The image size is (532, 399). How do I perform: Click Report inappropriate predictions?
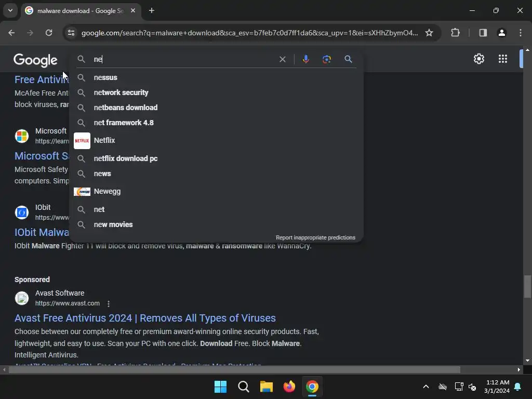[315, 237]
